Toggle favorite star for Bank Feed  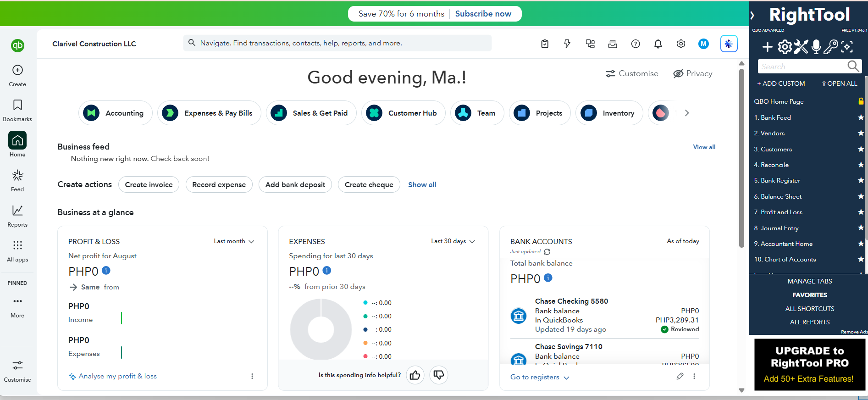point(861,117)
